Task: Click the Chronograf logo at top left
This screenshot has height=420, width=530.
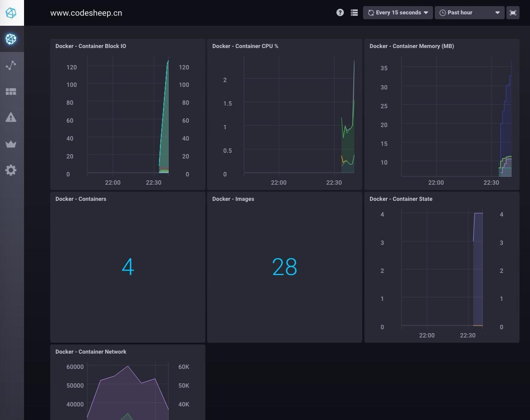Action: click(11, 13)
